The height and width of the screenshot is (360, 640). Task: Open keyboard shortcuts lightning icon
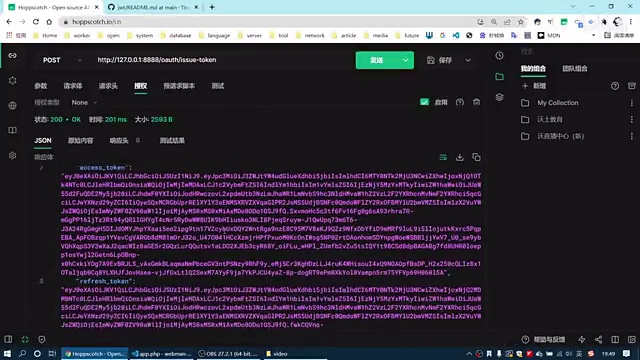pyautogui.click(x=581, y=339)
